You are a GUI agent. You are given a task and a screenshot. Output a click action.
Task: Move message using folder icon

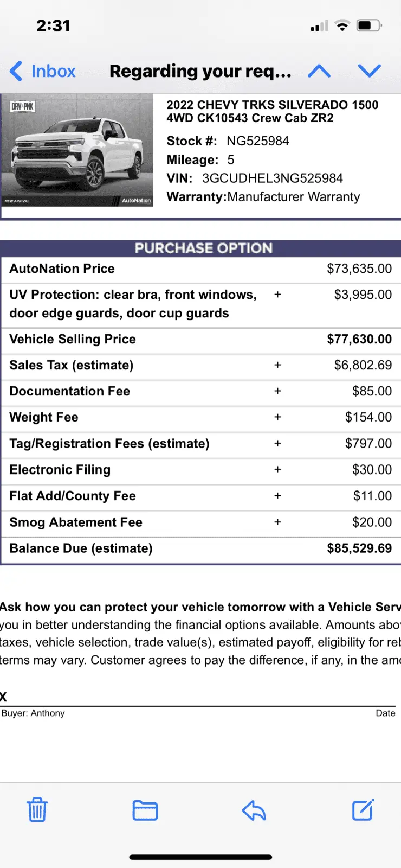point(145,810)
